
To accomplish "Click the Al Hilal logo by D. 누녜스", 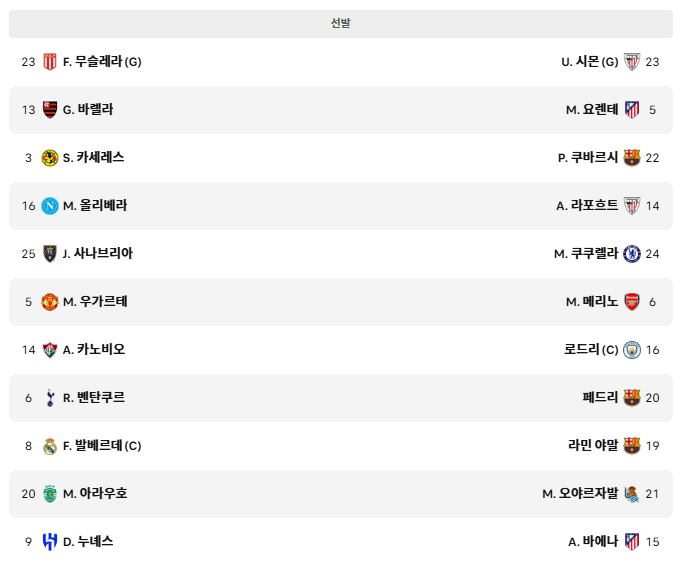I will (x=50, y=542).
